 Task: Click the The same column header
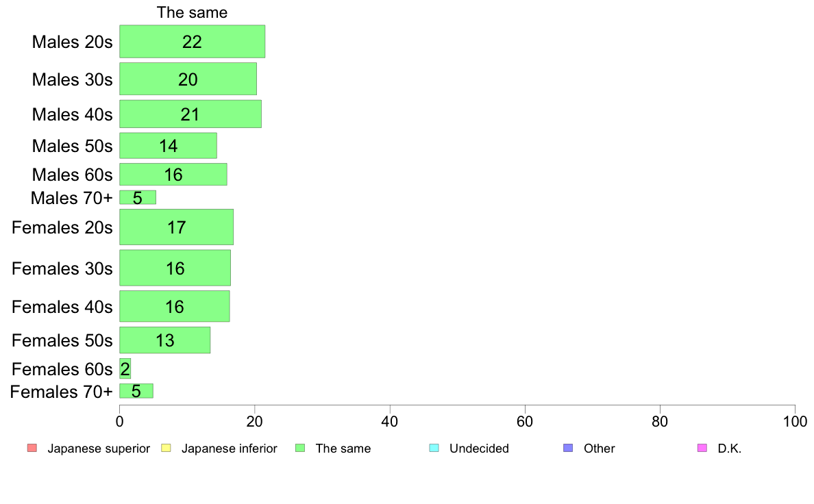click(x=192, y=12)
